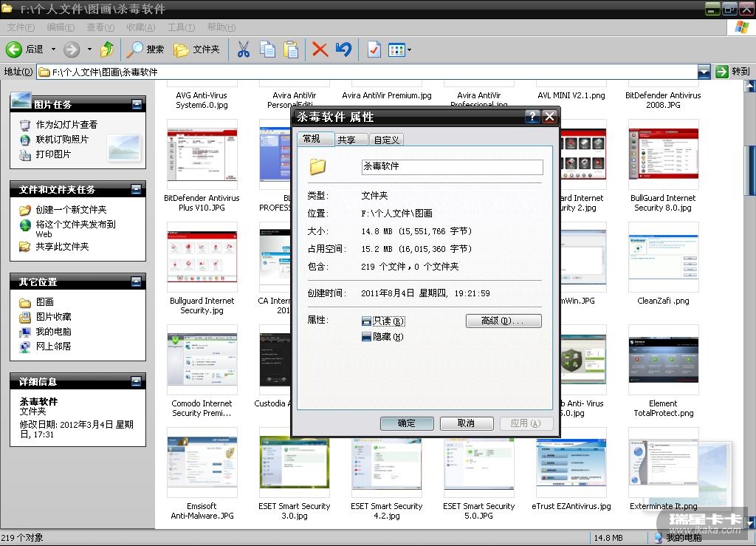Click the red Delete X icon

click(x=320, y=50)
